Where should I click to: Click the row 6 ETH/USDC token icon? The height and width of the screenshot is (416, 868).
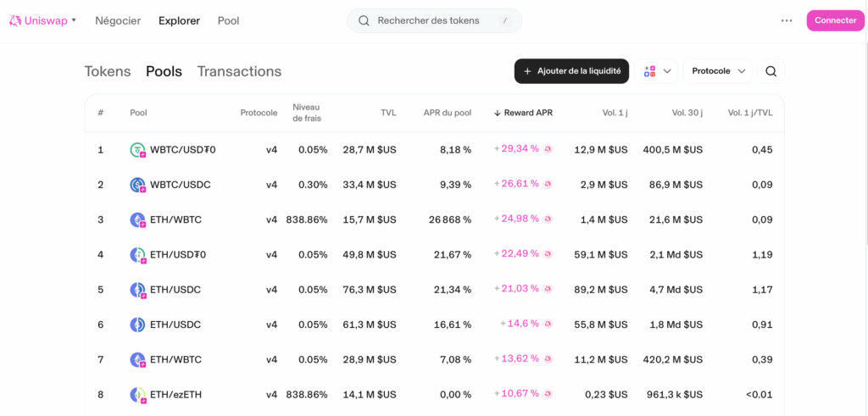tap(137, 324)
